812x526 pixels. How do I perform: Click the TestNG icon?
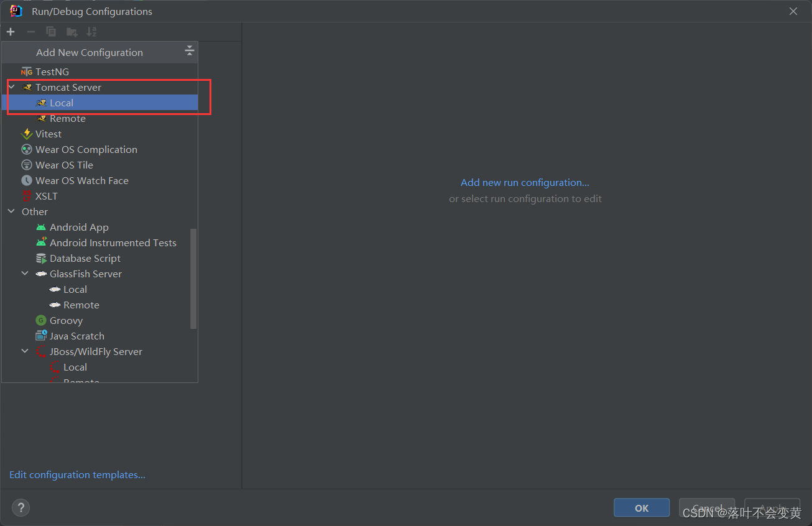(27, 72)
